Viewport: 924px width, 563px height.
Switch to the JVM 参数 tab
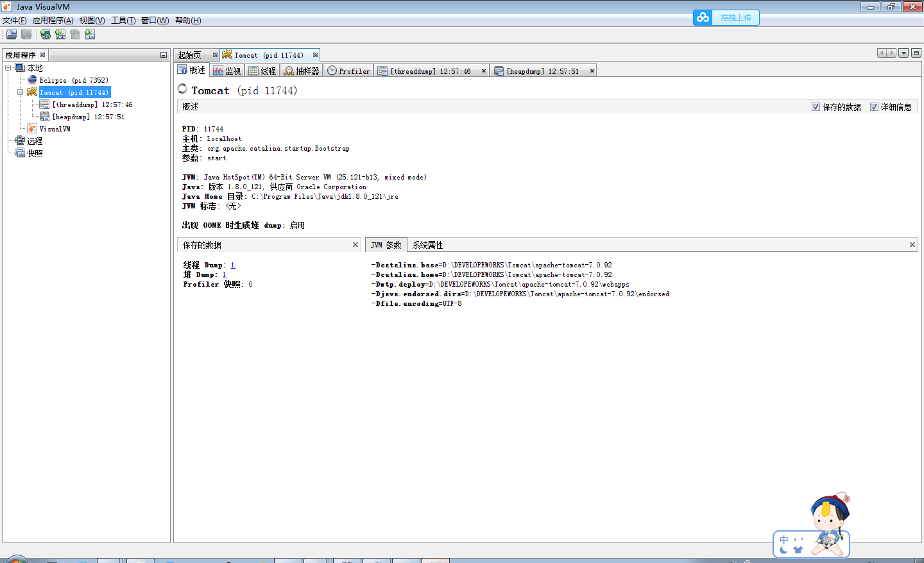386,245
